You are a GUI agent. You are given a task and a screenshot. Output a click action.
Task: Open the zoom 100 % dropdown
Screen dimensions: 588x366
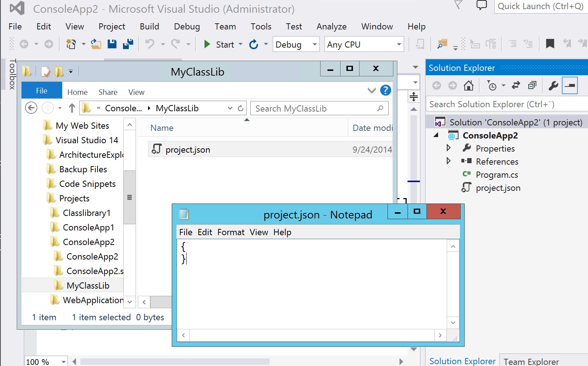coord(64,362)
